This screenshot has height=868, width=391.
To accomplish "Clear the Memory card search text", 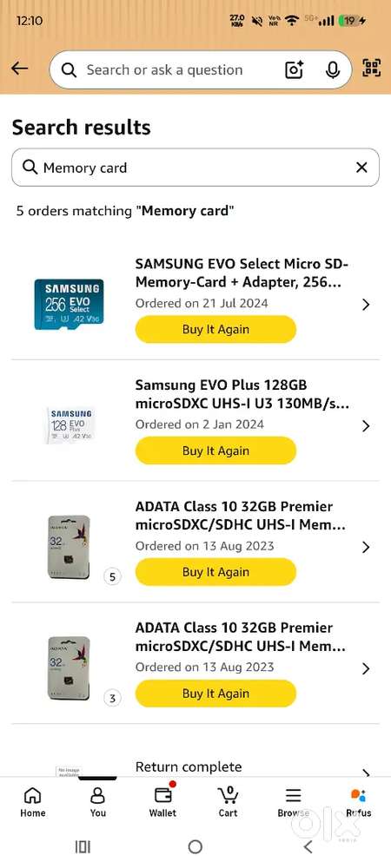I will tap(361, 168).
